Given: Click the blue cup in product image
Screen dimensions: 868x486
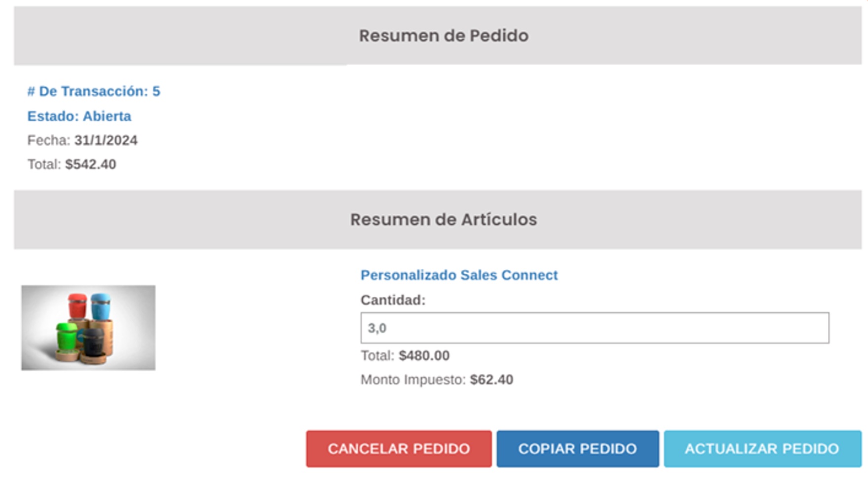Looking at the screenshot, I should tap(101, 306).
